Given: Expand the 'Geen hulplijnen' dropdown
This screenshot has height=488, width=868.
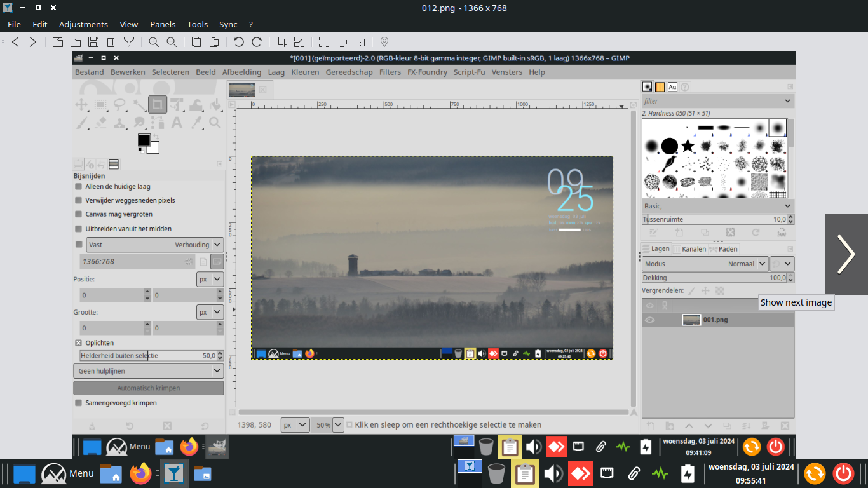Looking at the screenshot, I should [217, 371].
